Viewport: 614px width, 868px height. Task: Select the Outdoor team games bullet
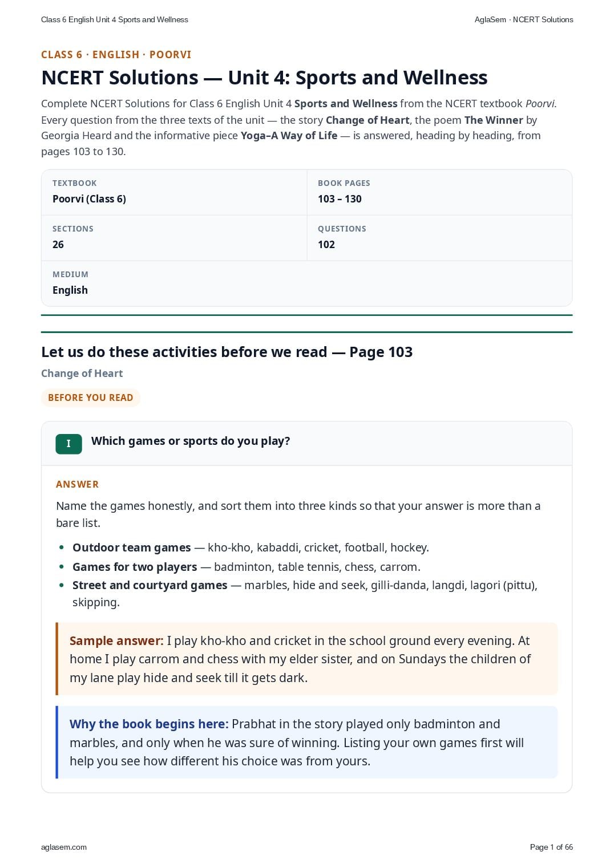pyautogui.click(x=251, y=547)
